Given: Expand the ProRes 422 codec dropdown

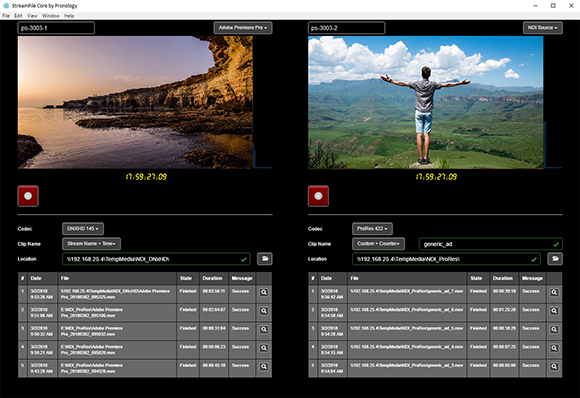Looking at the screenshot, I should click(x=372, y=229).
